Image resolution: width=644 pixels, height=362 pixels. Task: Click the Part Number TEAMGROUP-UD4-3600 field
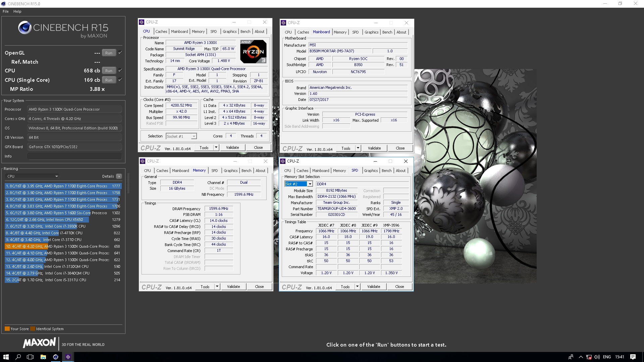(336, 208)
